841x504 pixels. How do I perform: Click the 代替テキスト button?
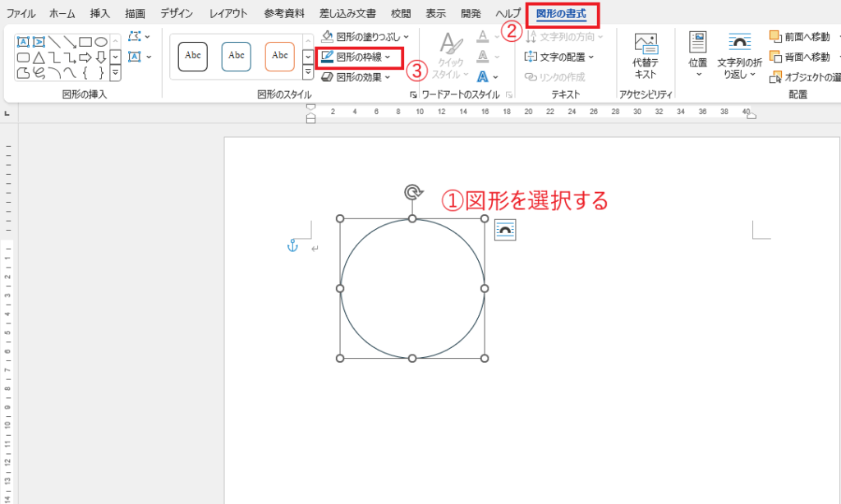coord(646,56)
